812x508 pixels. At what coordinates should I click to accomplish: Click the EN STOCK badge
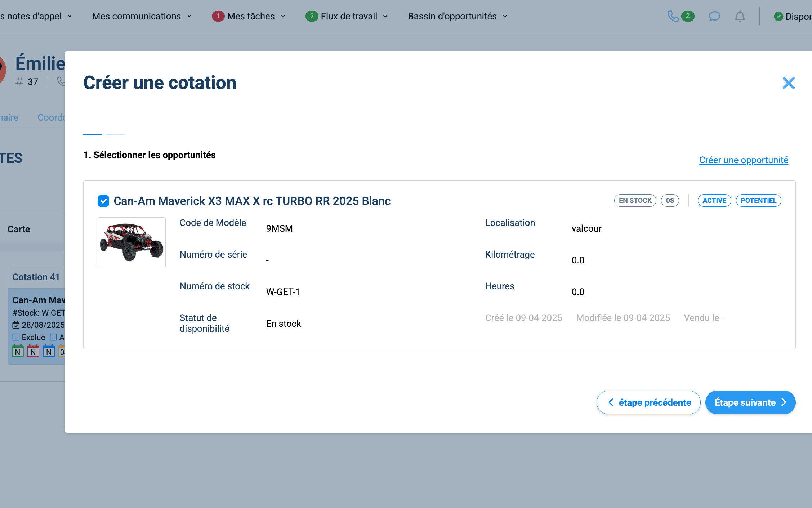pos(635,201)
